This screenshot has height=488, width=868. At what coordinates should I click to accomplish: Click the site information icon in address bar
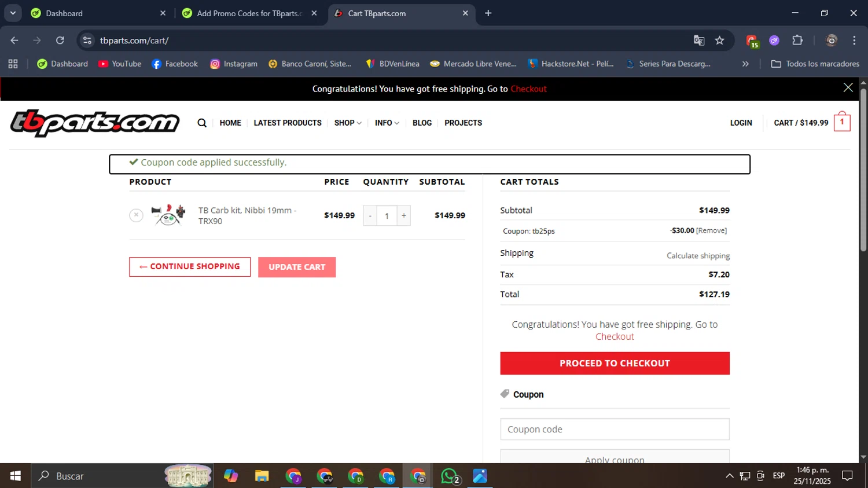[87, 40]
